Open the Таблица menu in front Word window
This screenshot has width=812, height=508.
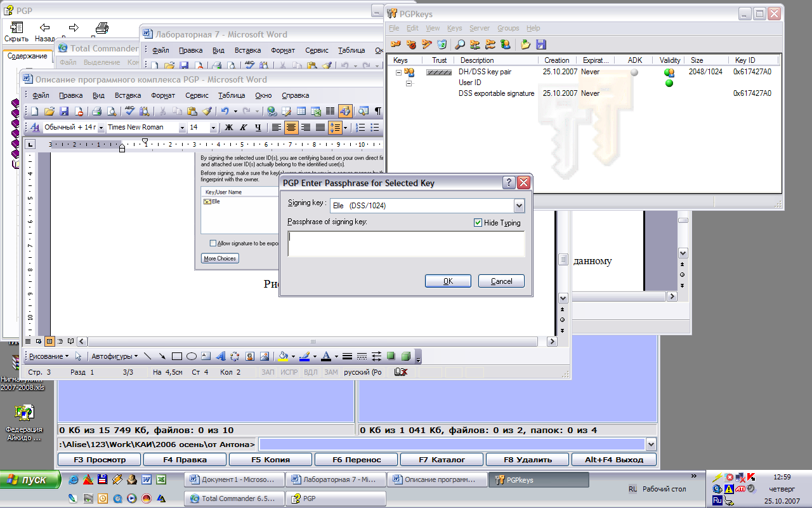click(232, 95)
